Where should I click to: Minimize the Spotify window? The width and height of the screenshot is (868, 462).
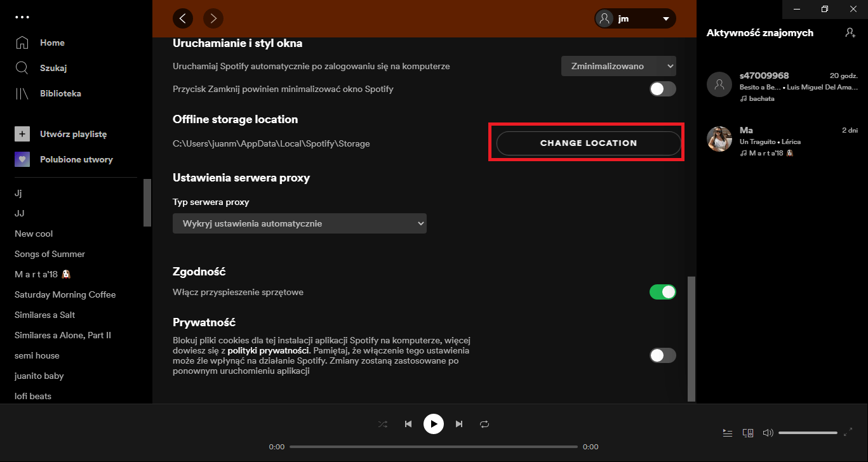[796, 9]
